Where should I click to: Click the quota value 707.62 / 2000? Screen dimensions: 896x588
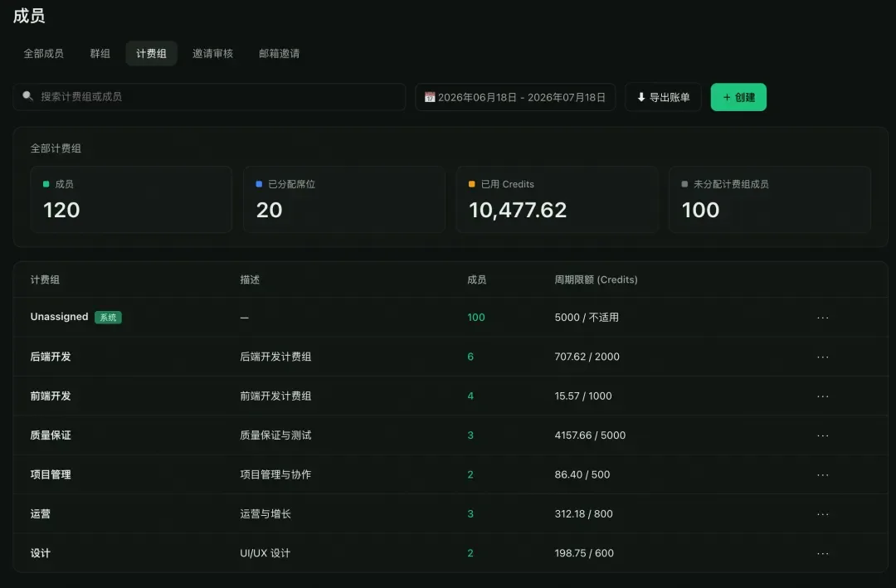(x=587, y=357)
